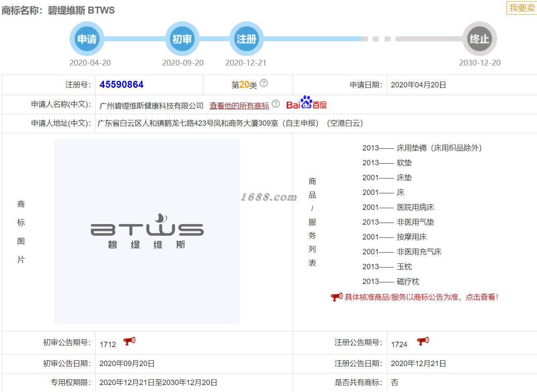
Task: Open help icon next to 第20类
Action: click(264, 83)
